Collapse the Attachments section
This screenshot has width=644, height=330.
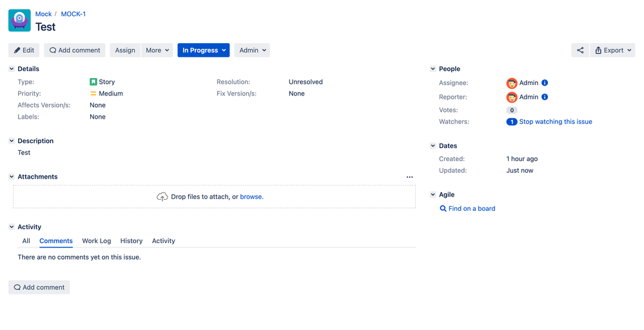click(x=12, y=177)
